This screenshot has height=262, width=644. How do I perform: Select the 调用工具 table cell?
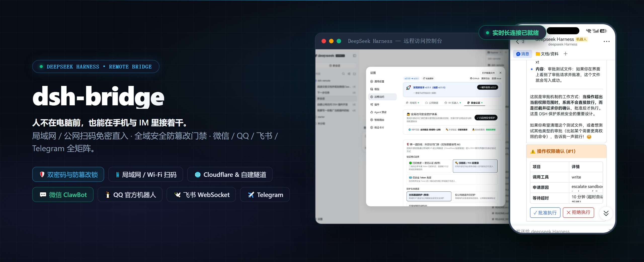[549, 177]
